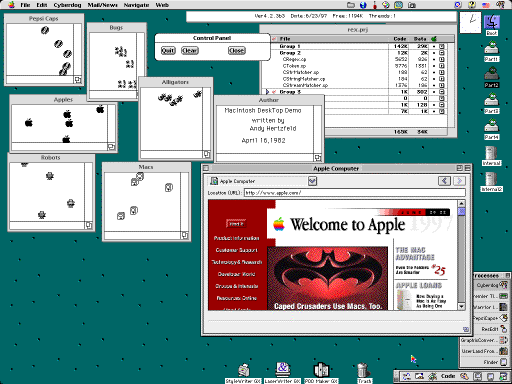Open the Apple menu

12,5
